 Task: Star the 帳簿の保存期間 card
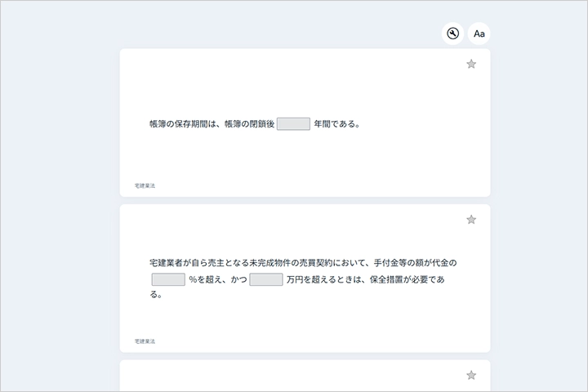pos(471,64)
